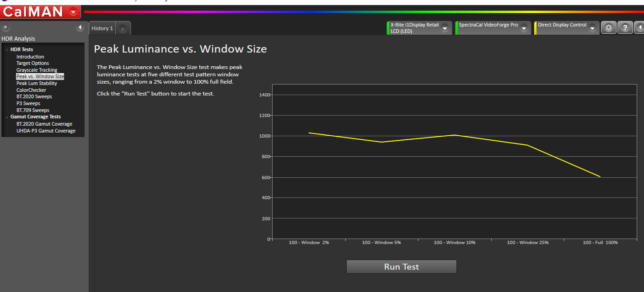This screenshot has width=644, height=292.
Task: Open the CalMAN settings gear icon
Action: pyautogui.click(x=608, y=27)
